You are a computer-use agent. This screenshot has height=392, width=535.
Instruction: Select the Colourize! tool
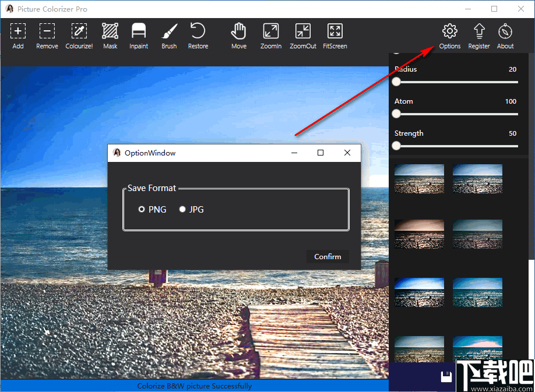79,35
